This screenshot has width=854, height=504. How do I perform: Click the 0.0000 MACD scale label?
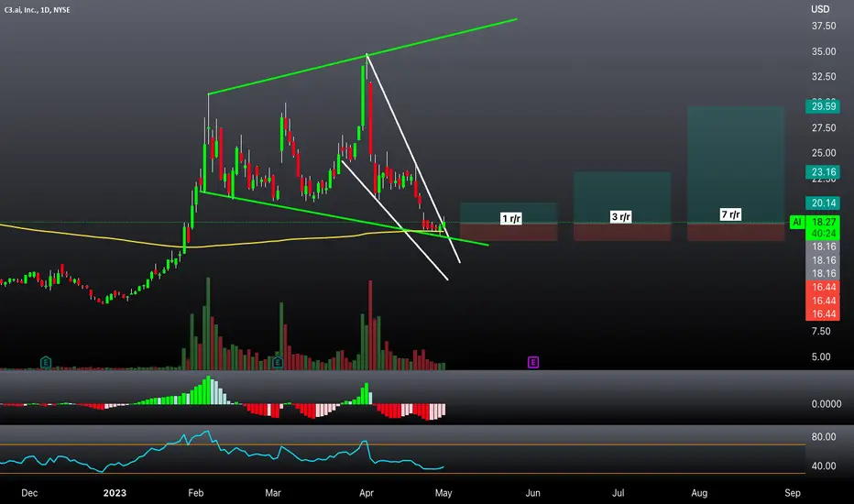pyautogui.click(x=827, y=404)
